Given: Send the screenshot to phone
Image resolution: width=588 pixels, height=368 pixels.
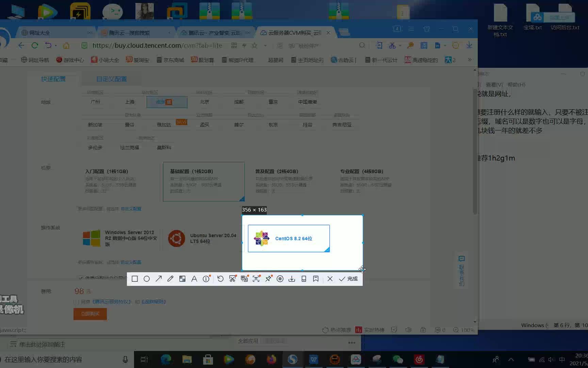Looking at the screenshot, I should (x=304, y=279).
